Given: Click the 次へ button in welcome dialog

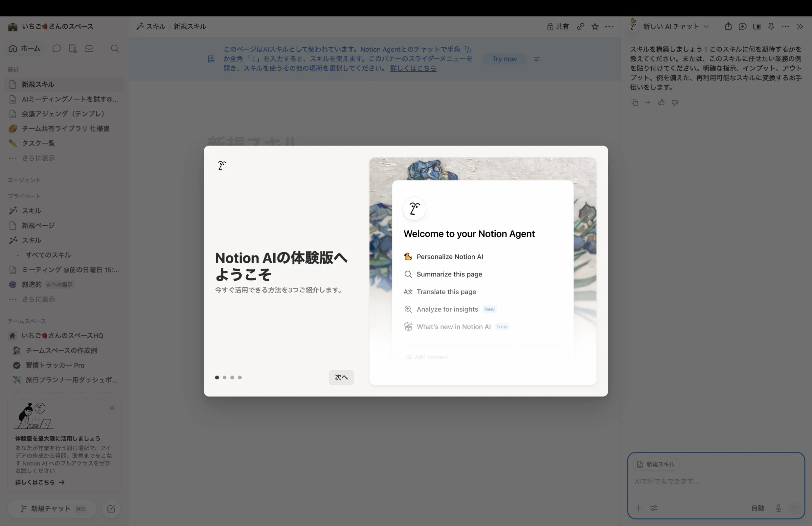Looking at the screenshot, I should 341,377.
